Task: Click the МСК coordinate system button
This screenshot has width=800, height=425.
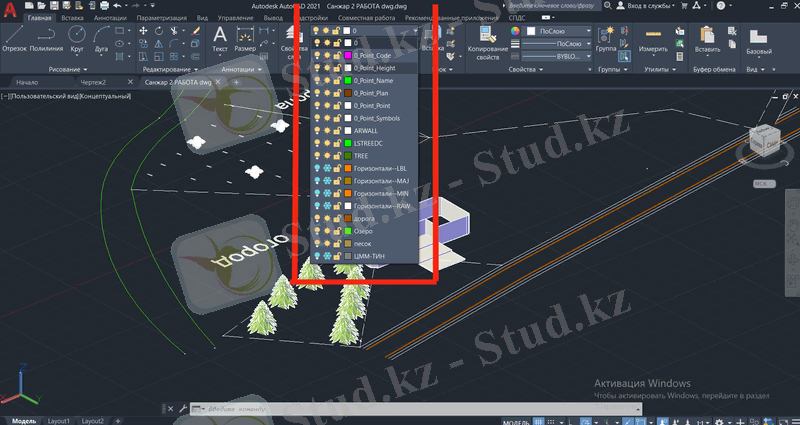Action: coord(764,184)
